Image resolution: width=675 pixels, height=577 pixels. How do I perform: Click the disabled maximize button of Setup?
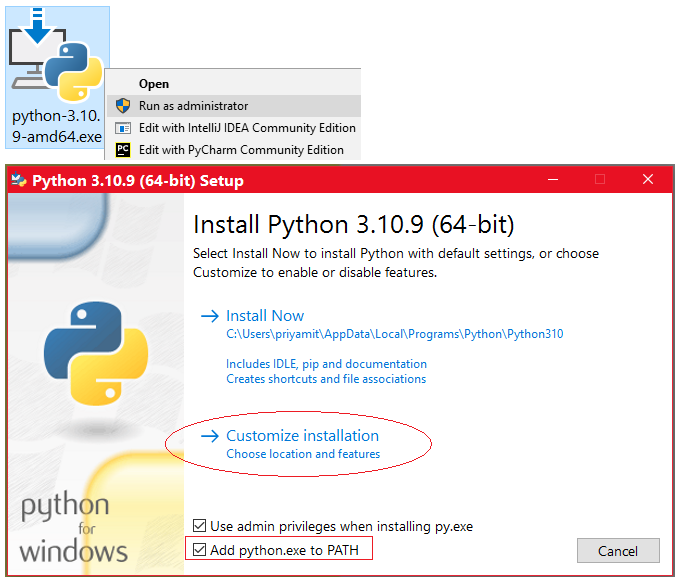600,179
